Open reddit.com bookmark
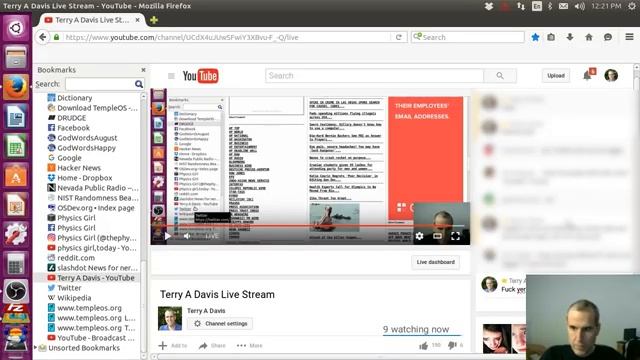The width and height of the screenshot is (640, 360). pos(71,258)
